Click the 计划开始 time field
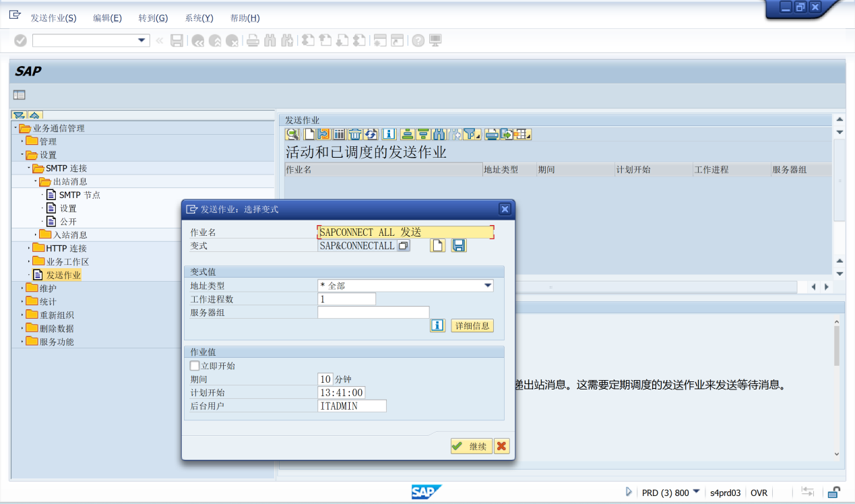 [x=341, y=392]
